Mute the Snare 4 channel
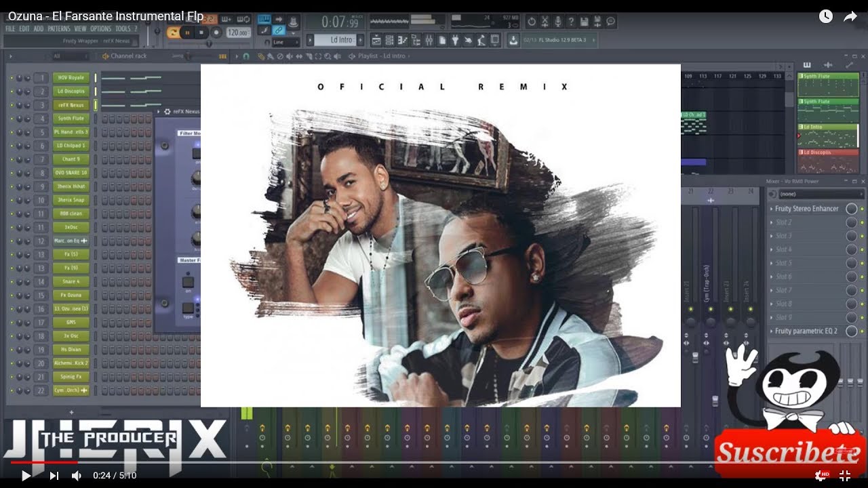 coord(12,281)
